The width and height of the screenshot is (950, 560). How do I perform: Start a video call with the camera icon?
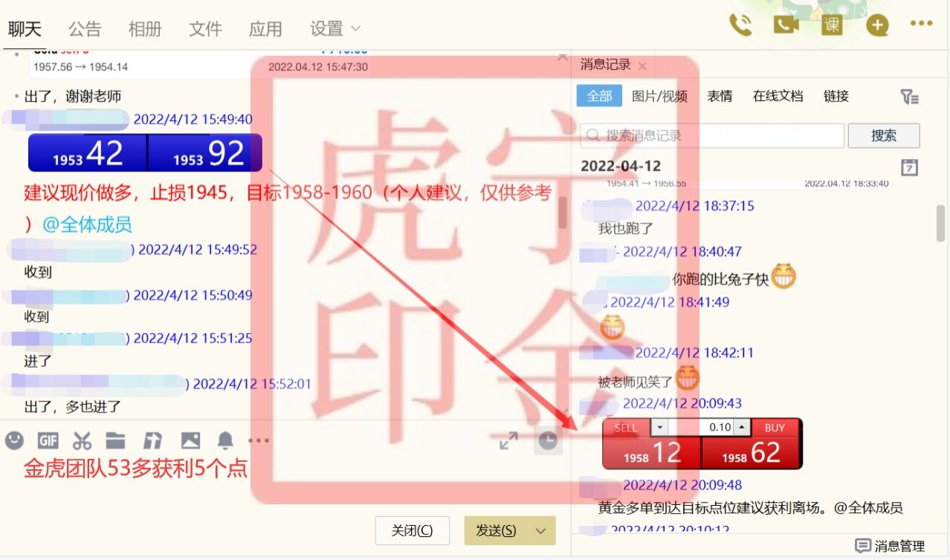[x=786, y=25]
